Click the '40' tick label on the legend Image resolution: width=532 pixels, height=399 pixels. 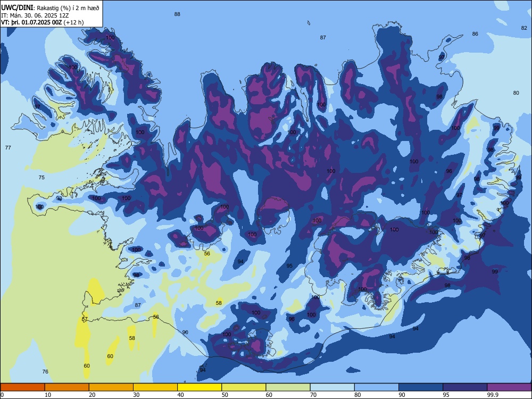180,395
